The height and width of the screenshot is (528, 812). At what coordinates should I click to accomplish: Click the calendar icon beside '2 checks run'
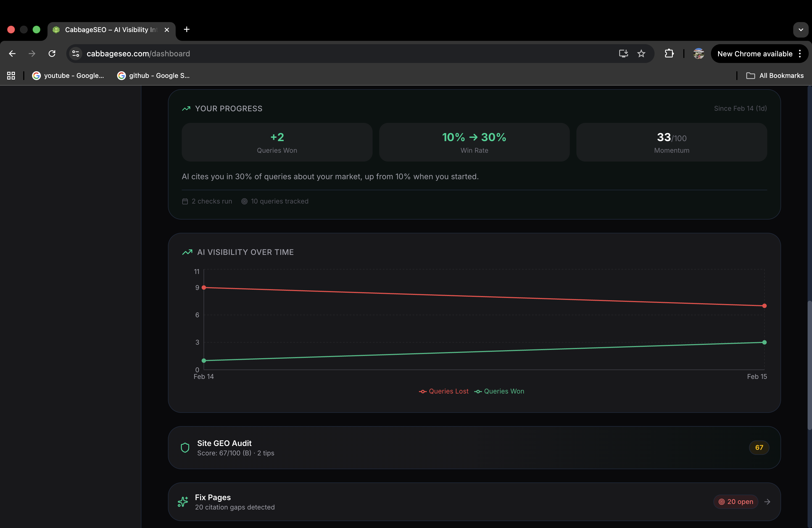tap(185, 201)
